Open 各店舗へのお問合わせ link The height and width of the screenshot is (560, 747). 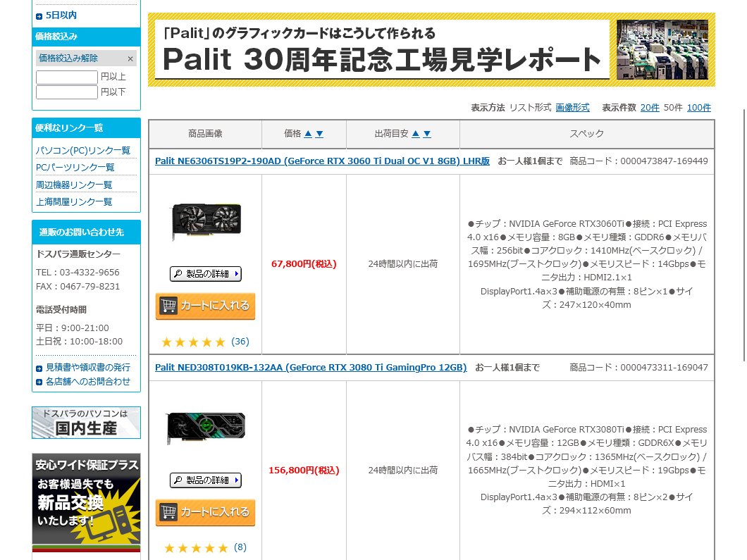(87, 381)
